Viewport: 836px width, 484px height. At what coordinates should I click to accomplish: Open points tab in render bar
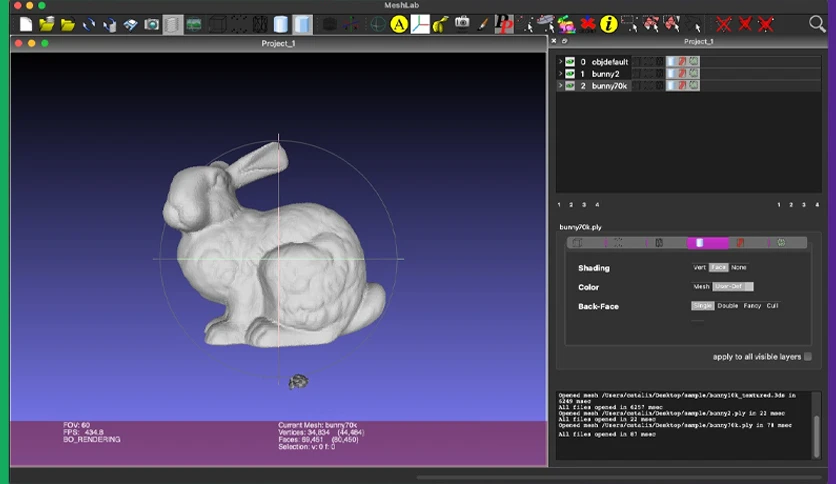[618, 243]
